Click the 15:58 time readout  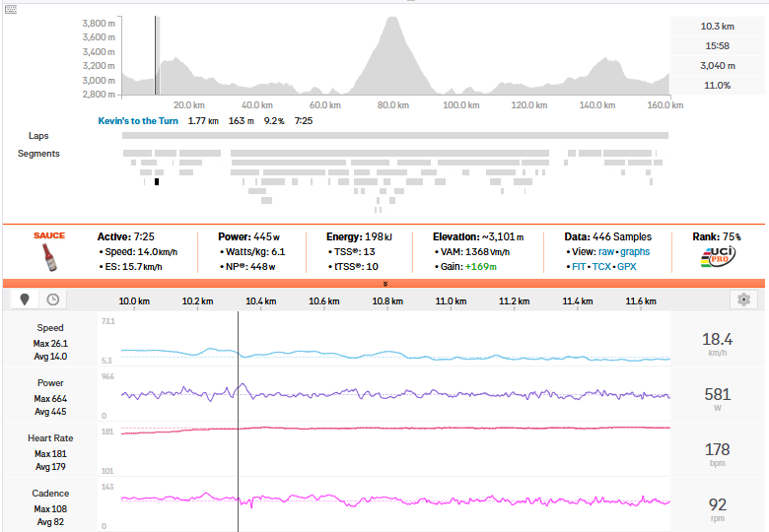pos(717,46)
